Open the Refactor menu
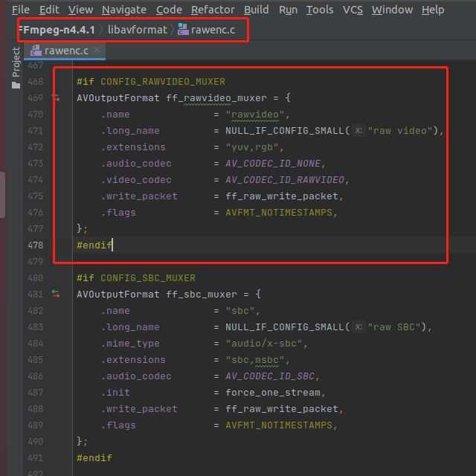Viewport: 476px width, 476px height. (213, 10)
